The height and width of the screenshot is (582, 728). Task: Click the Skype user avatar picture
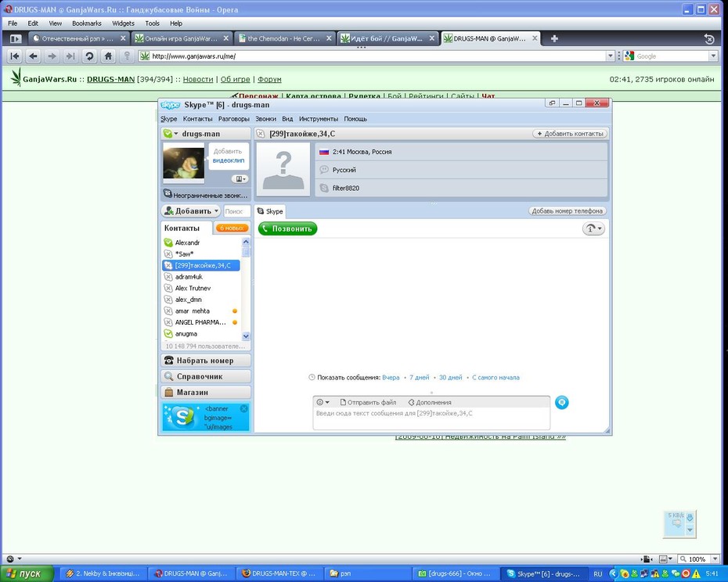[183, 163]
